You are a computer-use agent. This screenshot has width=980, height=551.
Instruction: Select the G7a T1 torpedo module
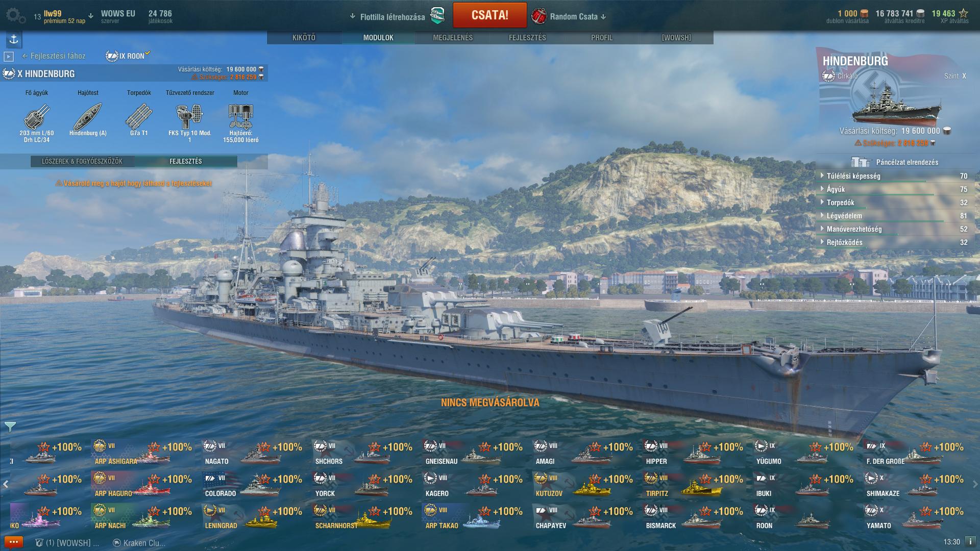pyautogui.click(x=139, y=117)
